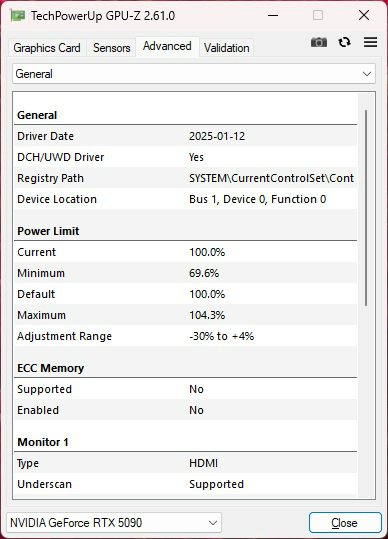
Task: Click the Underscan value Supported
Action: 216,484
